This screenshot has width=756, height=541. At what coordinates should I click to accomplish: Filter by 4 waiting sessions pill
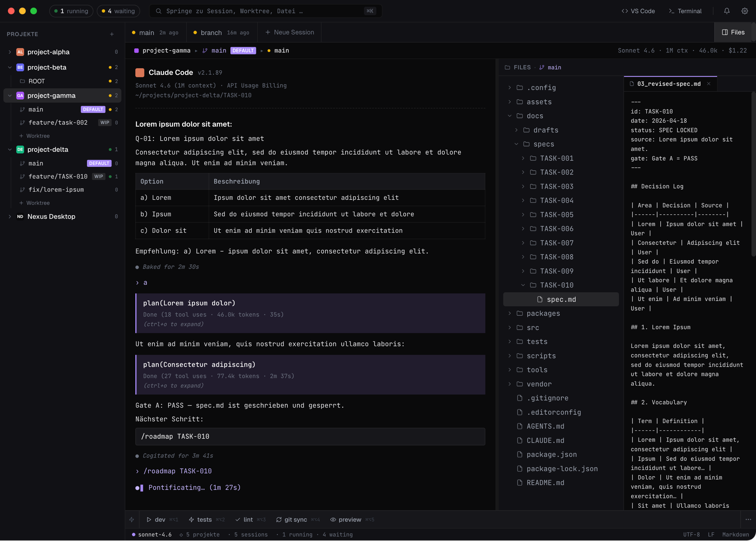[x=118, y=11]
